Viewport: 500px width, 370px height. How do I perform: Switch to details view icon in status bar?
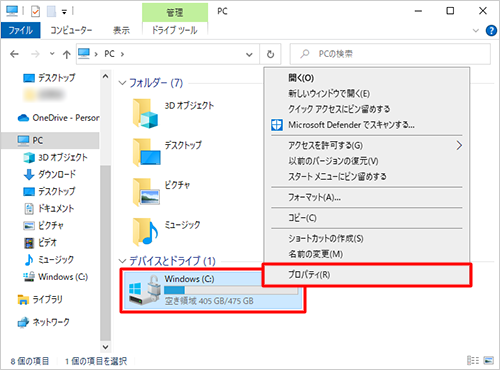473,360
